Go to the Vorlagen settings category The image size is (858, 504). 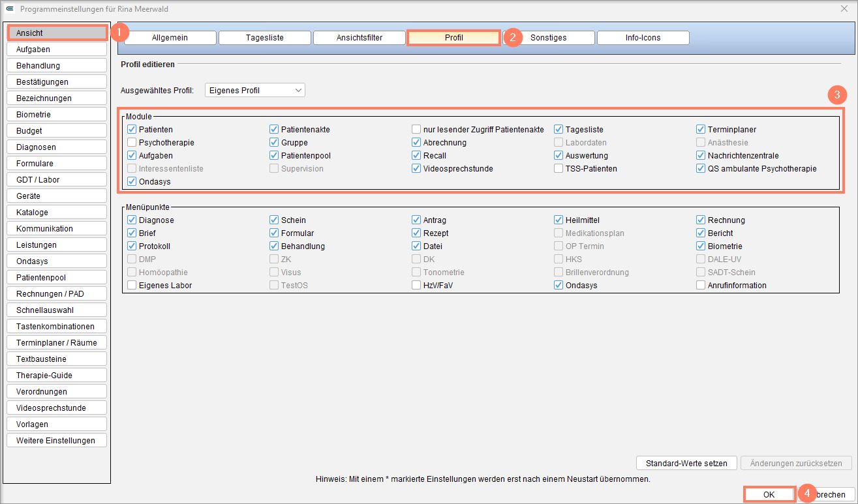57,424
